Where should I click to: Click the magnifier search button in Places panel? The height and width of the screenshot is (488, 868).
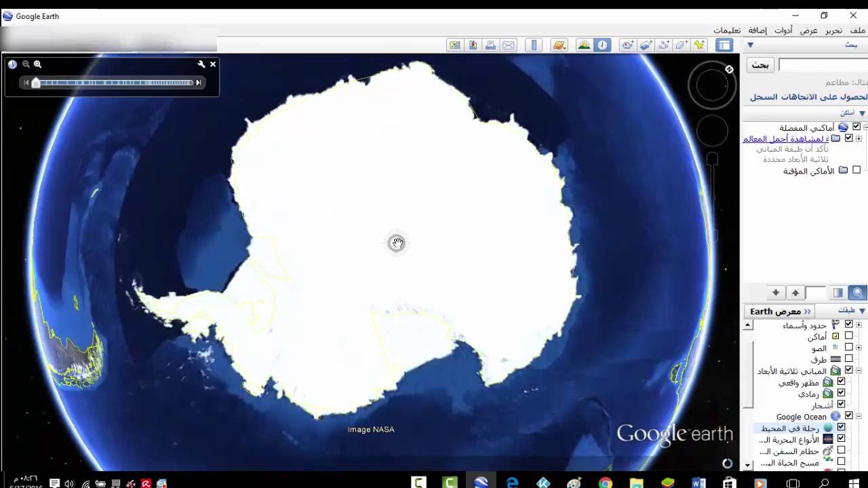coord(858,293)
